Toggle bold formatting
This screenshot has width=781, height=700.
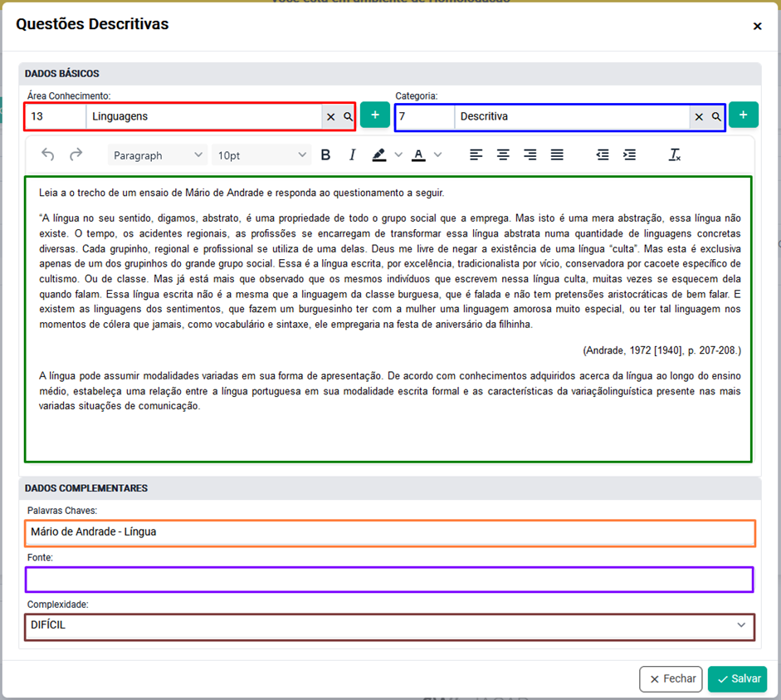pyautogui.click(x=325, y=155)
